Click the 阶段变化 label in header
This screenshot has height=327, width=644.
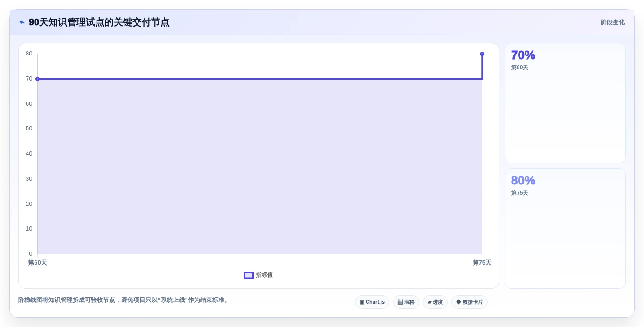(x=612, y=22)
